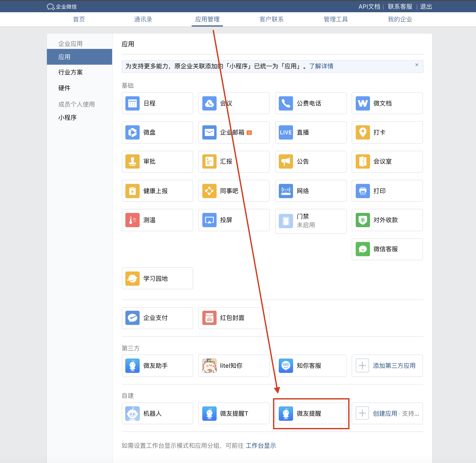Click the 企业微信 logo
476x463 pixels.
click(62, 7)
